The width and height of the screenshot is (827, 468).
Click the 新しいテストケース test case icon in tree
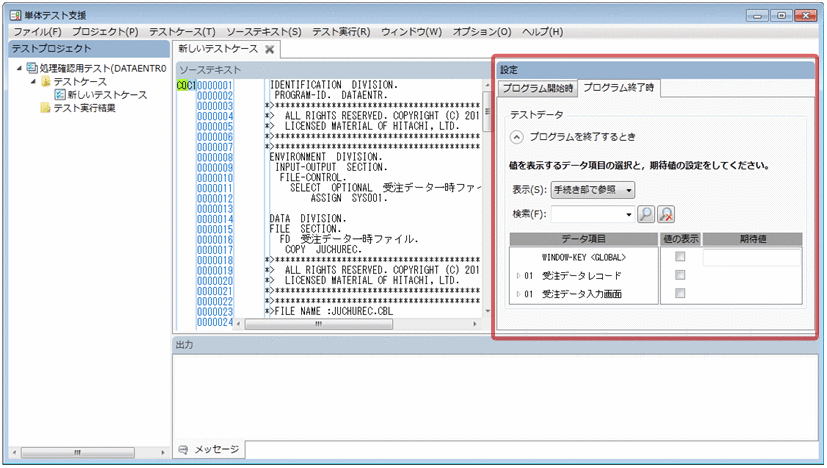pos(60,94)
